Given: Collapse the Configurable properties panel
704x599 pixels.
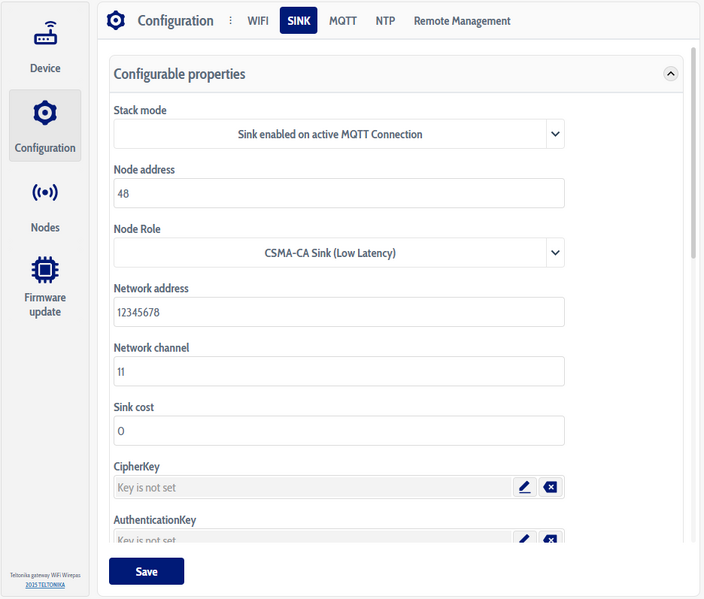Looking at the screenshot, I should click(670, 74).
